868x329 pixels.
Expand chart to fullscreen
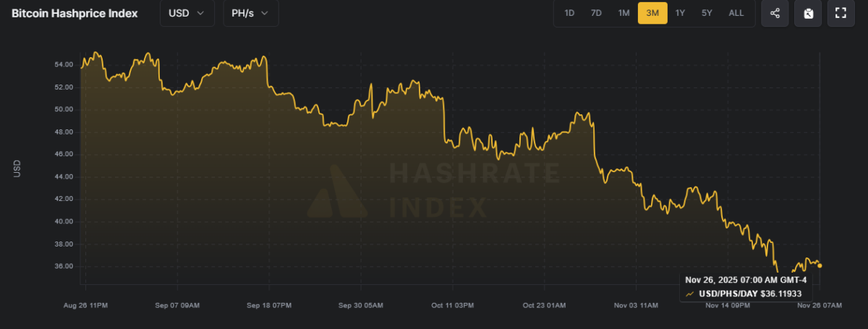(x=841, y=13)
